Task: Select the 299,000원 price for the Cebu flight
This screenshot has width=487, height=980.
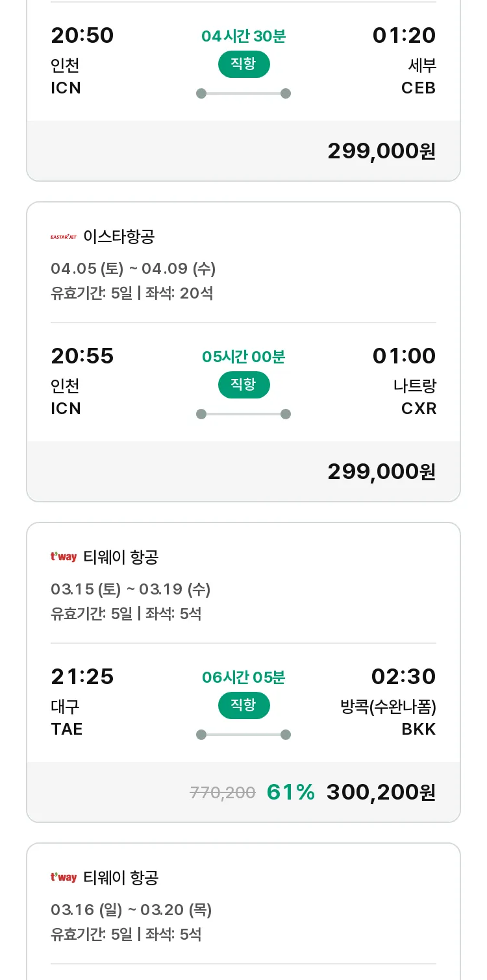Action: 381,151
